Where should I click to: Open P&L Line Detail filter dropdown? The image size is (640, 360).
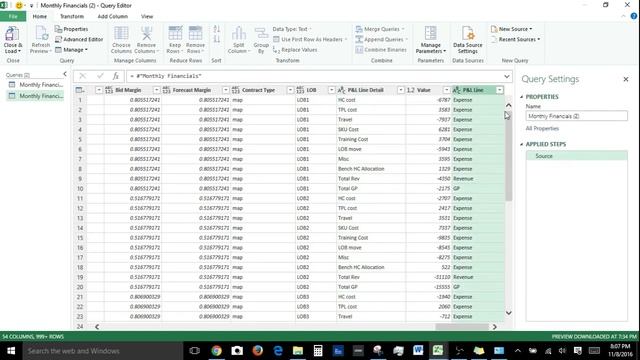pyautogui.click(x=401, y=90)
